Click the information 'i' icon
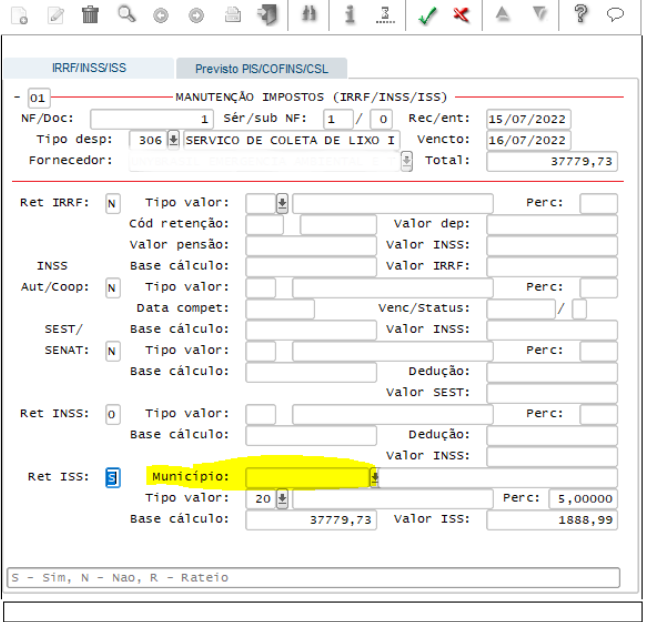The width and height of the screenshot is (645, 622). click(350, 14)
